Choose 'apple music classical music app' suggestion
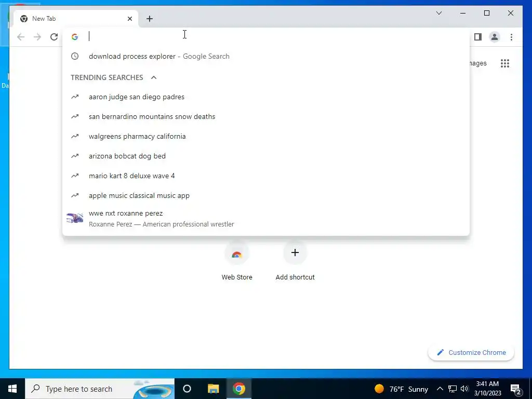 click(266, 195)
